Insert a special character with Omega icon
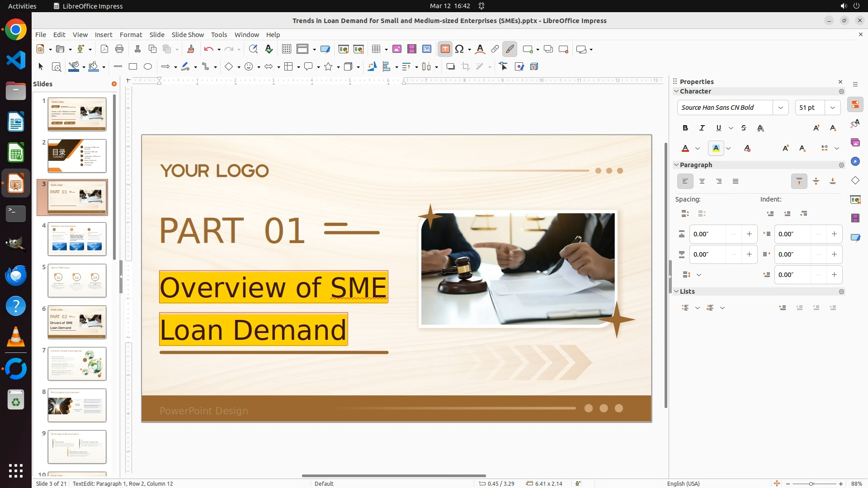Screen dimensions: 868x488 point(459,49)
